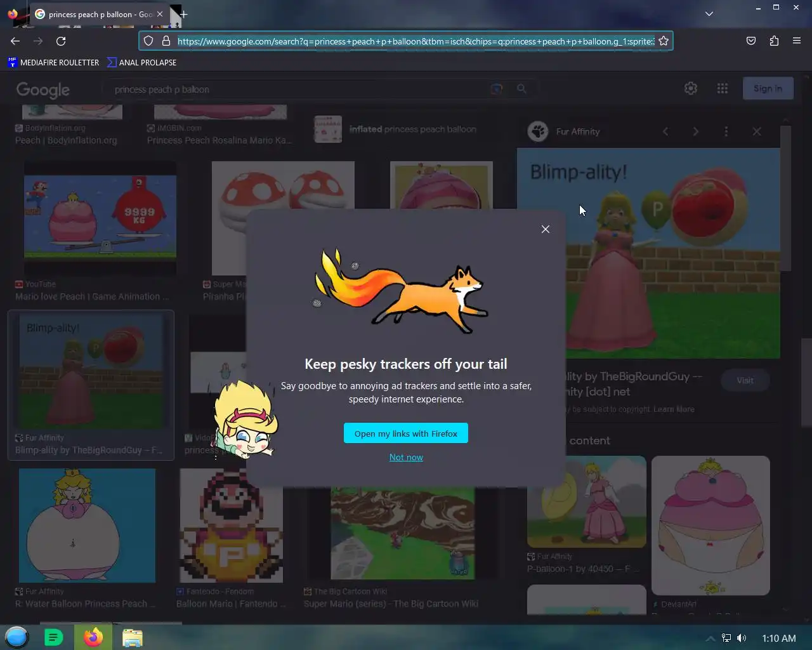Open the network tray icon
The height and width of the screenshot is (650, 812).
726,638
